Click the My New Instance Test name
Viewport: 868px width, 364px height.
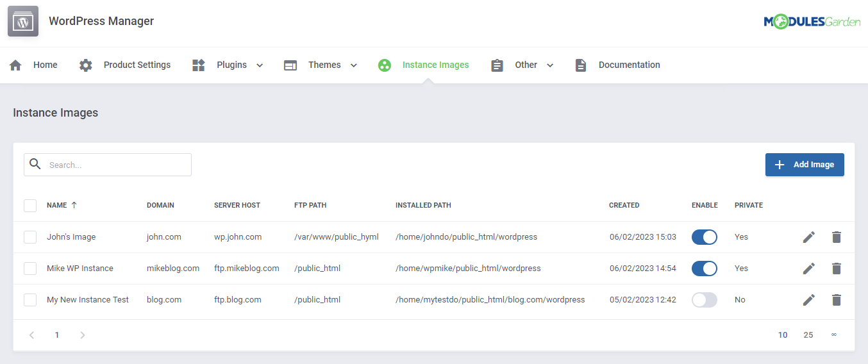pyautogui.click(x=88, y=300)
